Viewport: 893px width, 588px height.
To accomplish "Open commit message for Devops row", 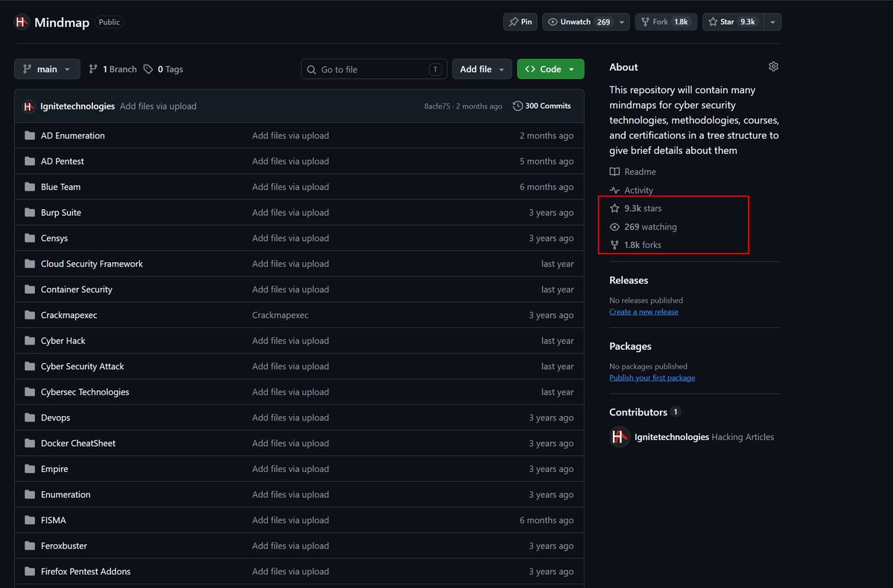I will click(x=290, y=418).
